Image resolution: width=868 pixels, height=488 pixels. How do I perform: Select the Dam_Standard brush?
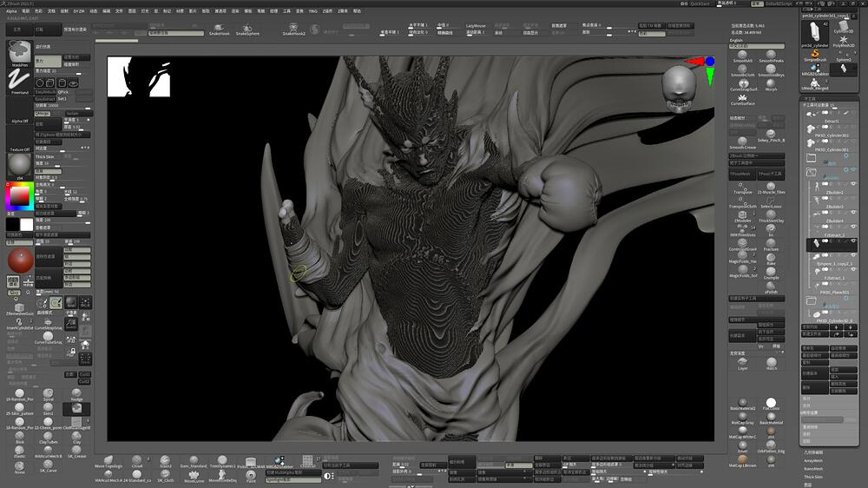click(194, 462)
